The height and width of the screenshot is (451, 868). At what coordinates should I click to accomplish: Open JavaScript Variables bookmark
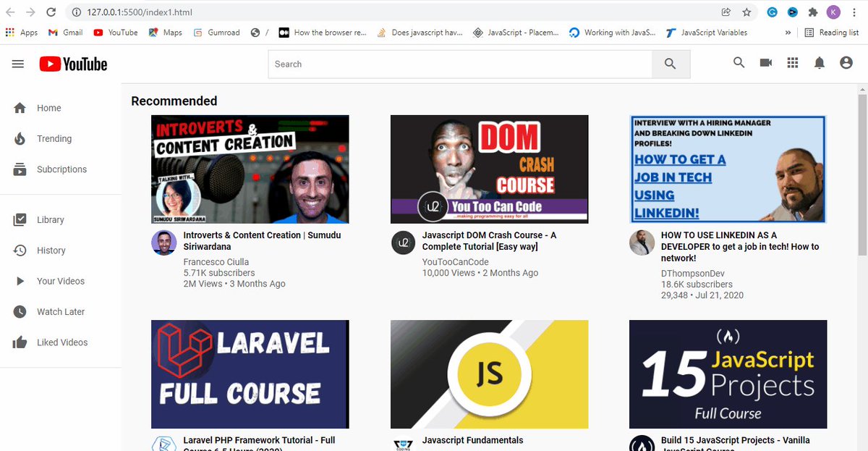707,33
